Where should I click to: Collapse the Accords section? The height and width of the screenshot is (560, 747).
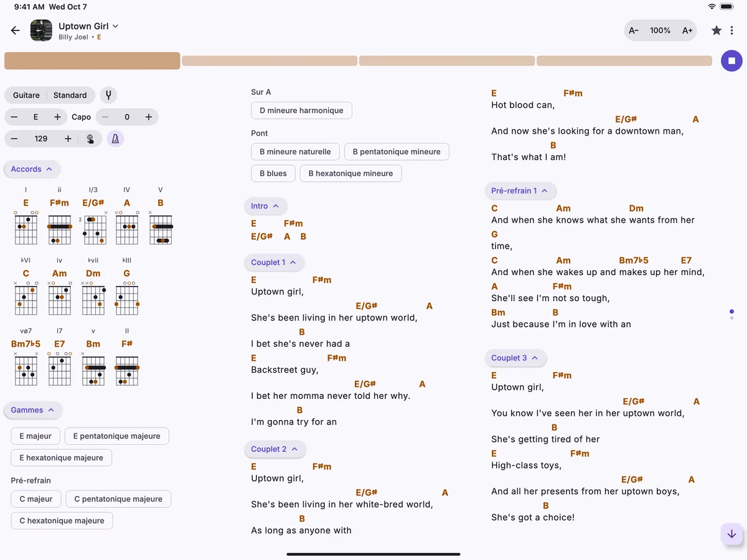[x=32, y=169]
